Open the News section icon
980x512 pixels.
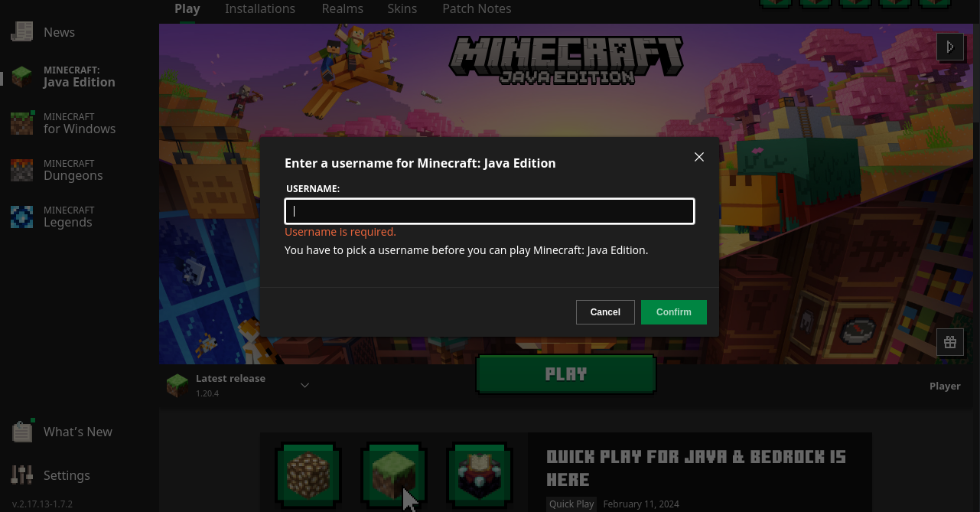(22, 31)
